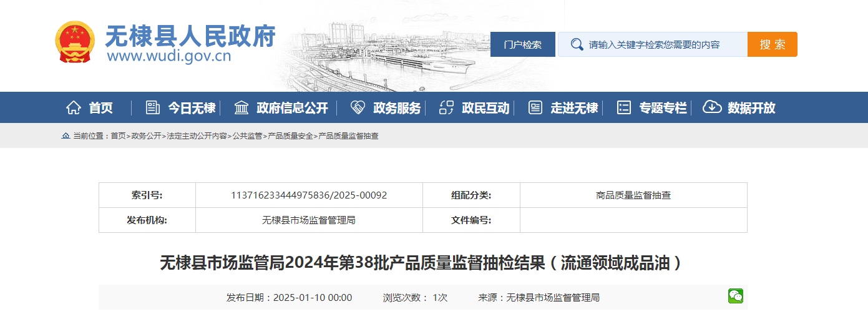Open 法定主动公开内容 breadcrumb link
Screen dimensions: 868x319
[197, 136]
